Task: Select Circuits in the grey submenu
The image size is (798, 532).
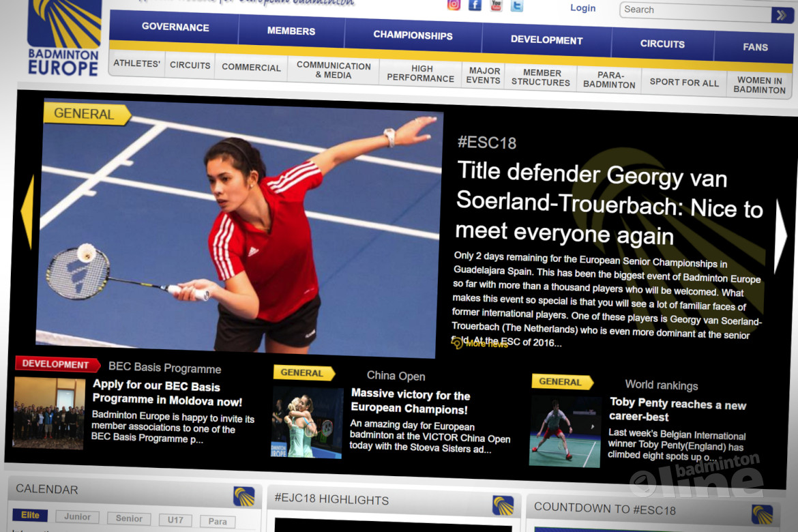Action: (x=190, y=65)
